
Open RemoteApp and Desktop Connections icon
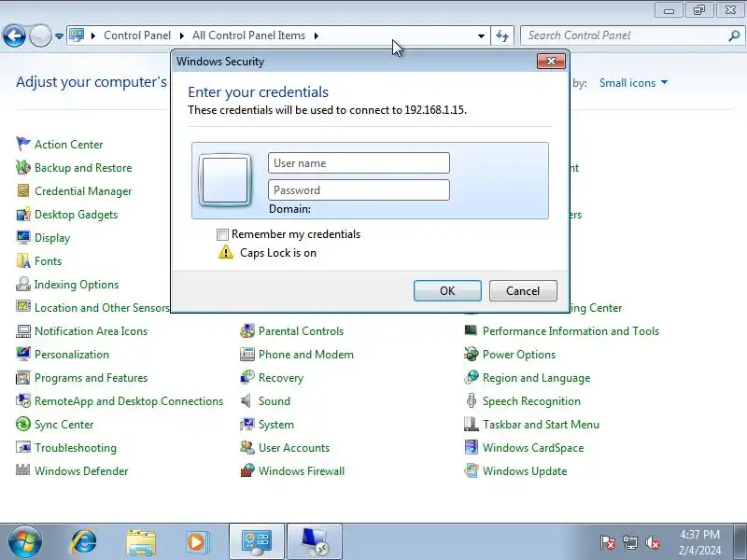click(22, 400)
